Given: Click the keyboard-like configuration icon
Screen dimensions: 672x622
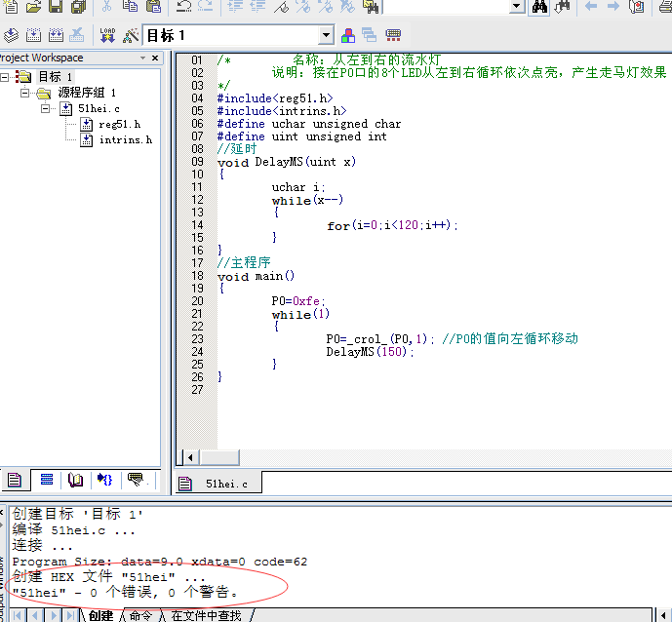Looking at the screenshot, I should 393,35.
